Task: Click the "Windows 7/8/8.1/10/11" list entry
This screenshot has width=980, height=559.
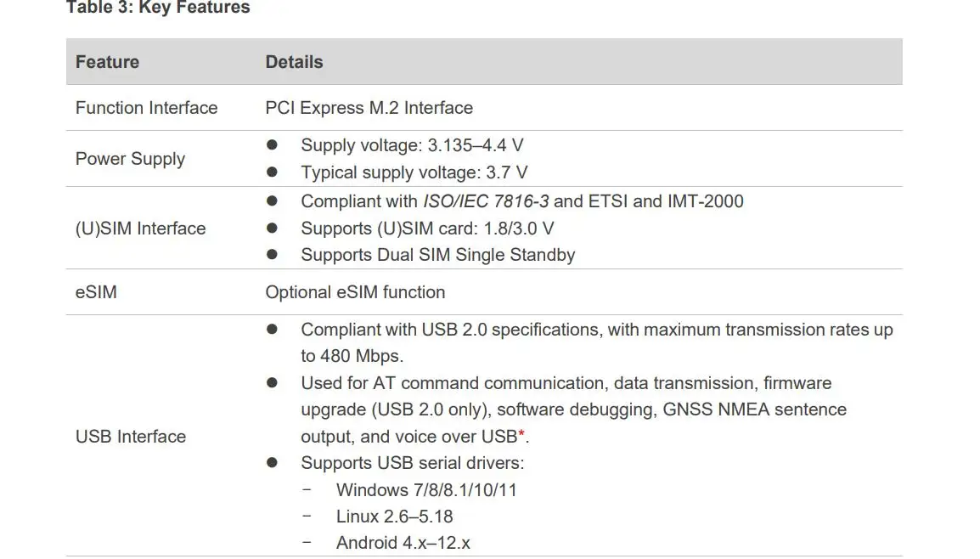Action: [x=426, y=490]
